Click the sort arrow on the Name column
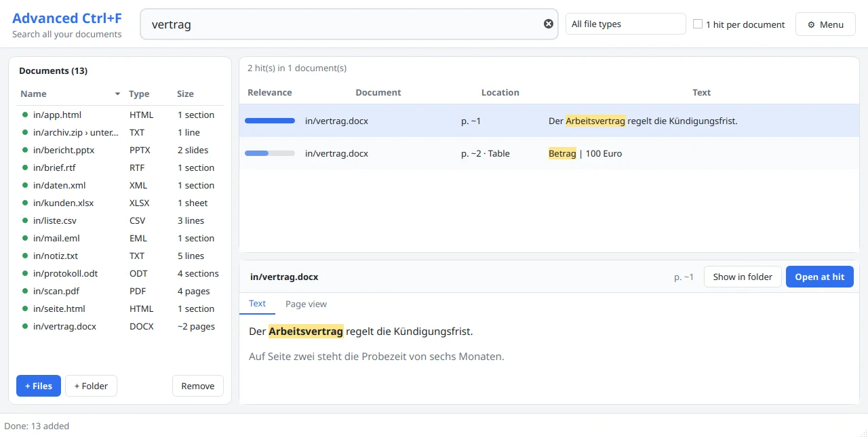Screen dimensions: 868x438 pos(117,94)
